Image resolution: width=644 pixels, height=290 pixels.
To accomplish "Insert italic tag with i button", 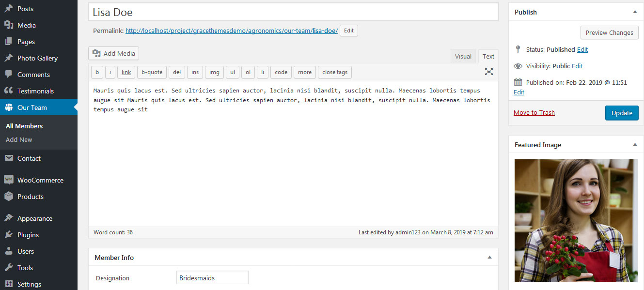I will [110, 72].
